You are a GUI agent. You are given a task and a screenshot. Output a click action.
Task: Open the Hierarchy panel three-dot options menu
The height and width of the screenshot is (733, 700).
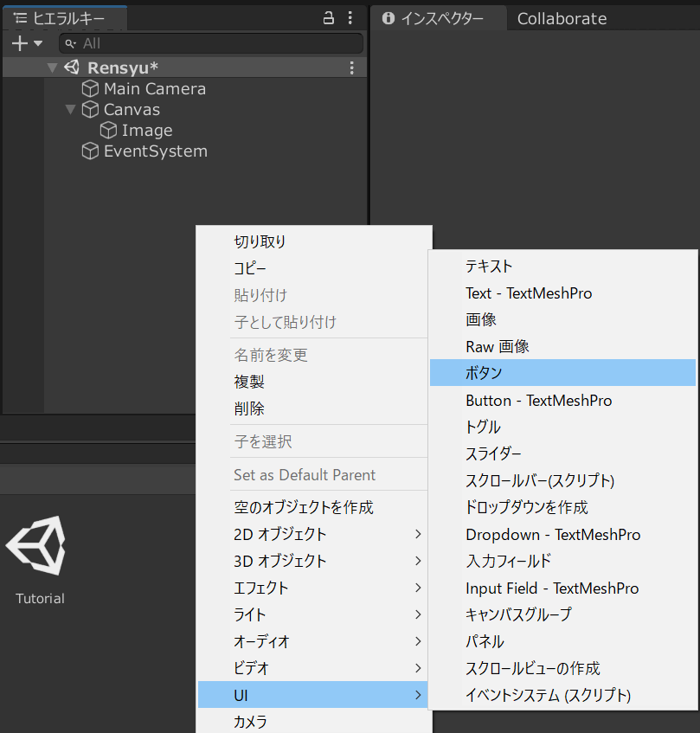[x=350, y=18]
